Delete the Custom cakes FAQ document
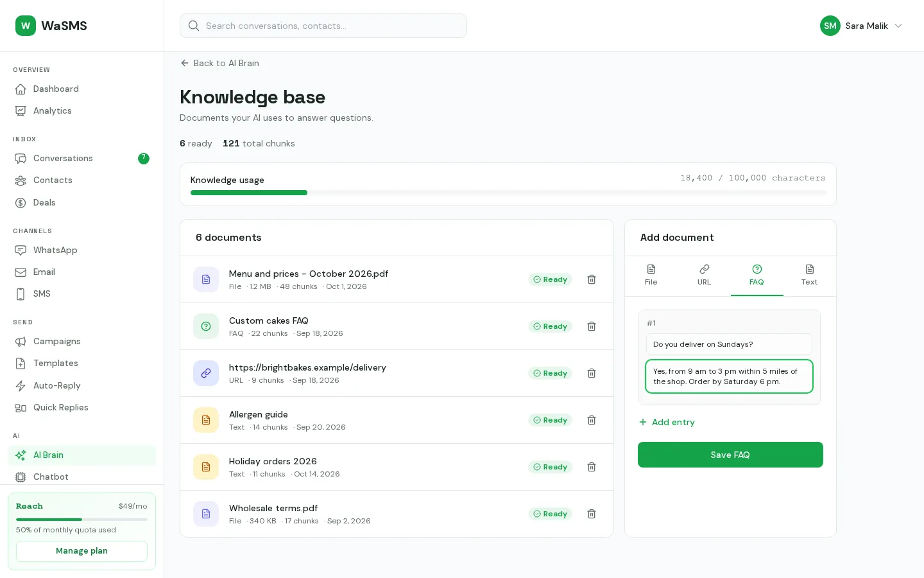Image resolution: width=924 pixels, height=578 pixels. coord(592,326)
